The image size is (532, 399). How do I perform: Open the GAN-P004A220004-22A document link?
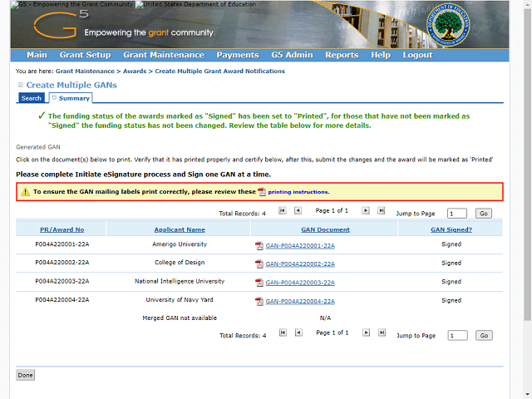pyautogui.click(x=300, y=301)
